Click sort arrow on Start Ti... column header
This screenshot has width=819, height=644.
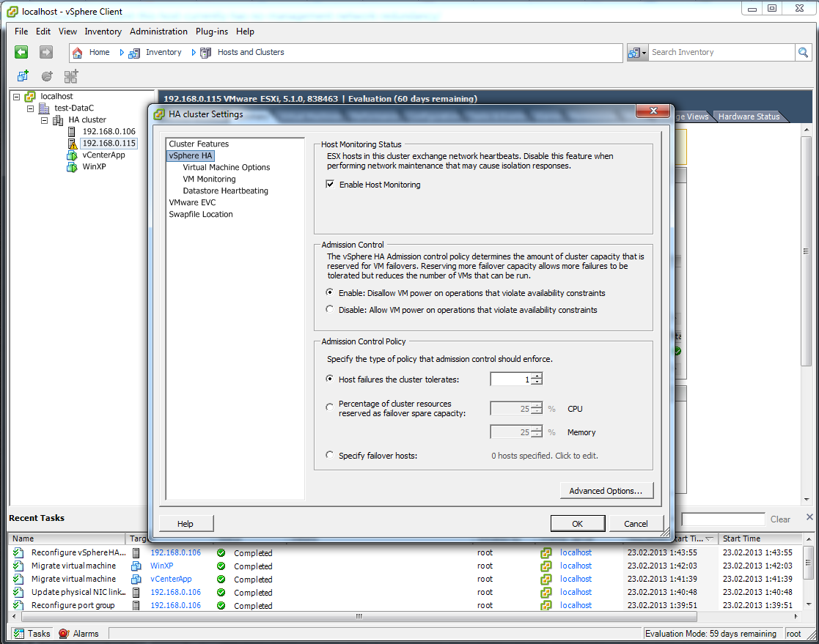[709, 538]
